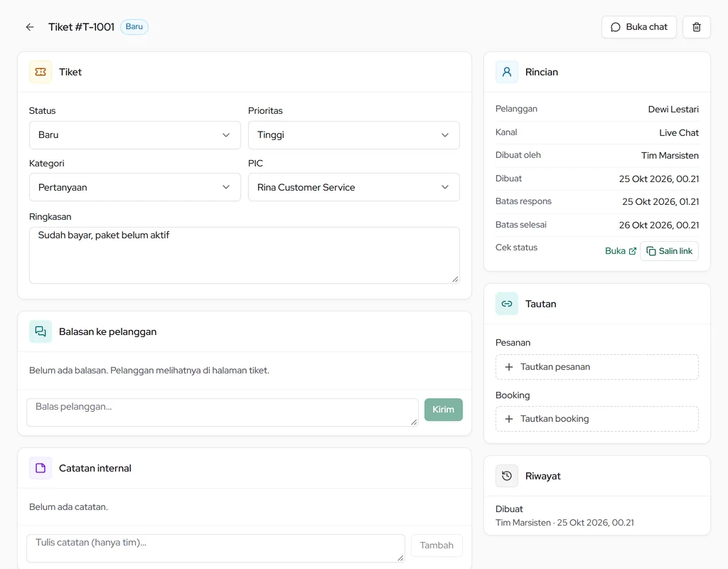
Task: Focus the Balas pelanggan reply field
Action: [223, 413]
